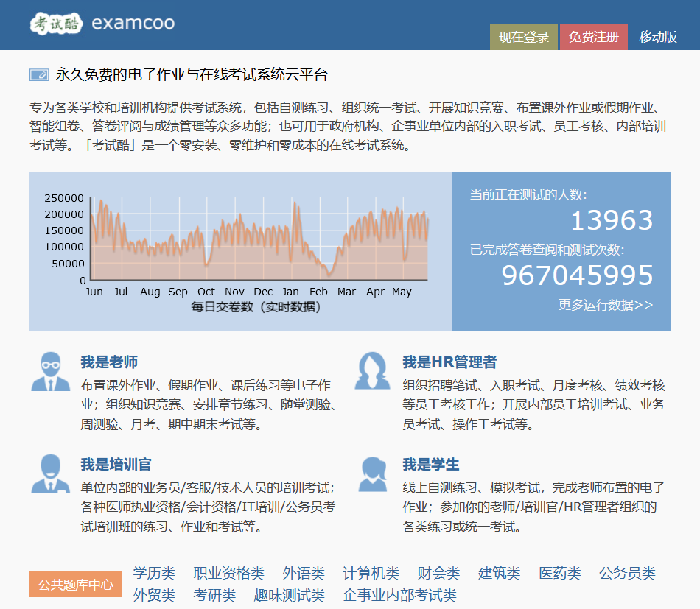Viewport: 700px width, 609px height.
Task: Click the teacher avatar icon with glasses
Action: click(50, 372)
